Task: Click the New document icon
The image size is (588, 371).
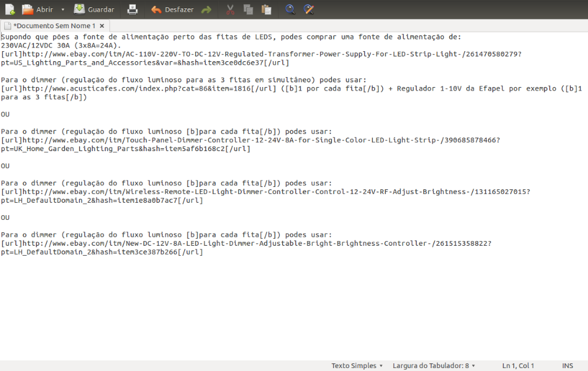Action: pos(10,9)
